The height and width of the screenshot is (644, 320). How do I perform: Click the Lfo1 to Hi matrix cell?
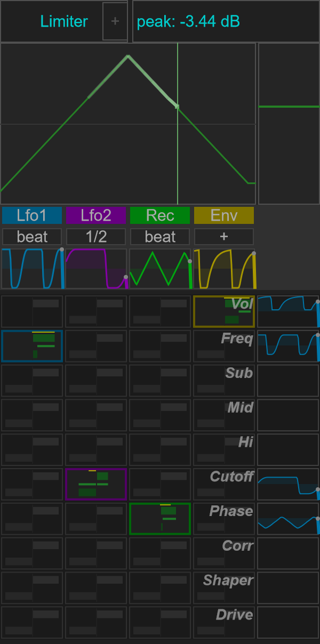[32, 450]
